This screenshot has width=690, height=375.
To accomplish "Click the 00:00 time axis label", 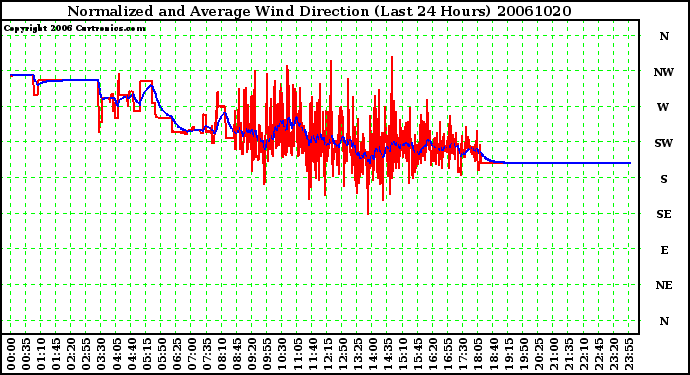I will 11,354.
